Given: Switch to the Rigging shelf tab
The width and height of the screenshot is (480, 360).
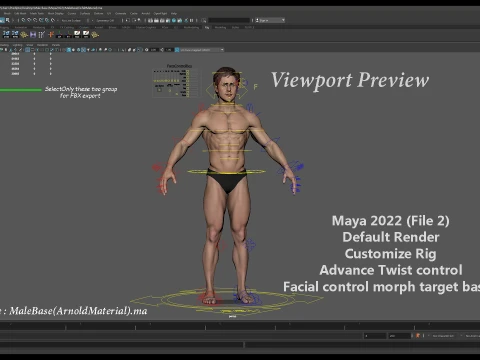Looking at the screenshot, I should click(x=4, y=27).
